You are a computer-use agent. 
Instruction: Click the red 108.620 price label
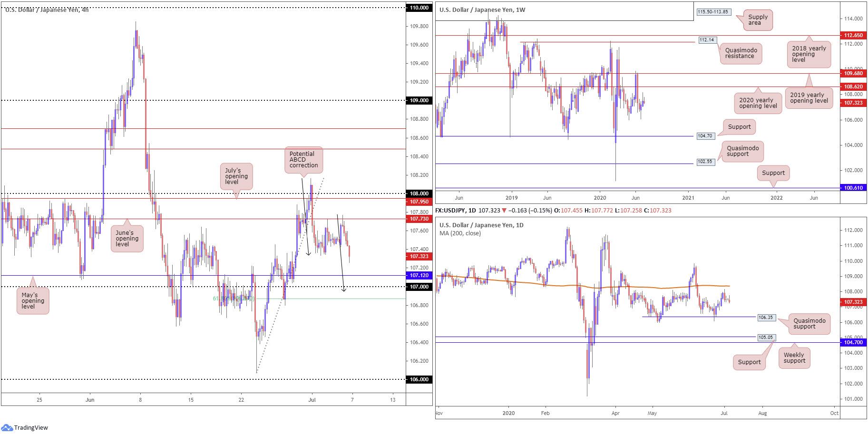point(853,87)
